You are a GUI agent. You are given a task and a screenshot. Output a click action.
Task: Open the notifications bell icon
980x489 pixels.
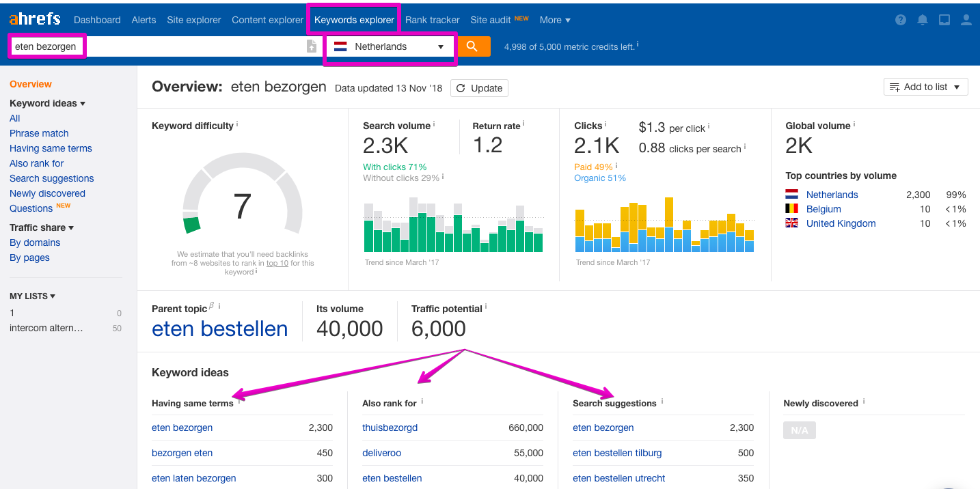(x=923, y=20)
